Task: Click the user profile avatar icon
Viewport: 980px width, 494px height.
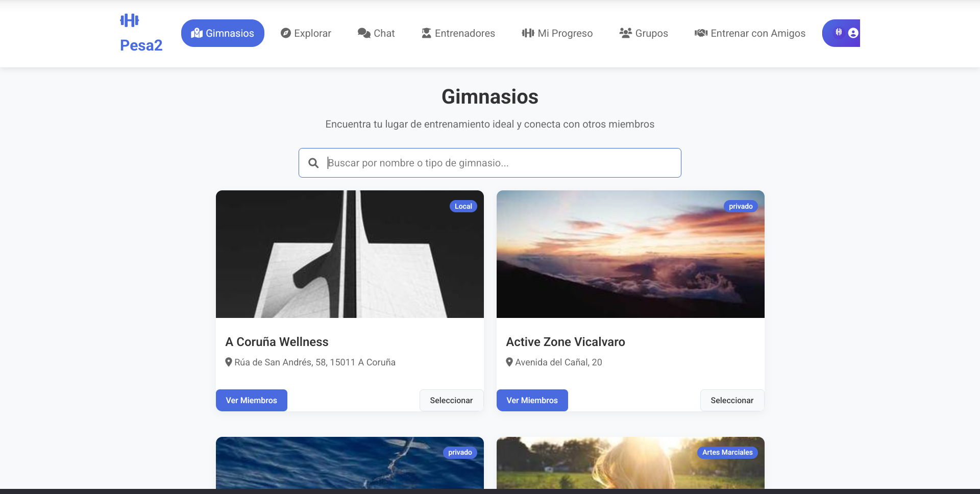Action: coord(853,33)
